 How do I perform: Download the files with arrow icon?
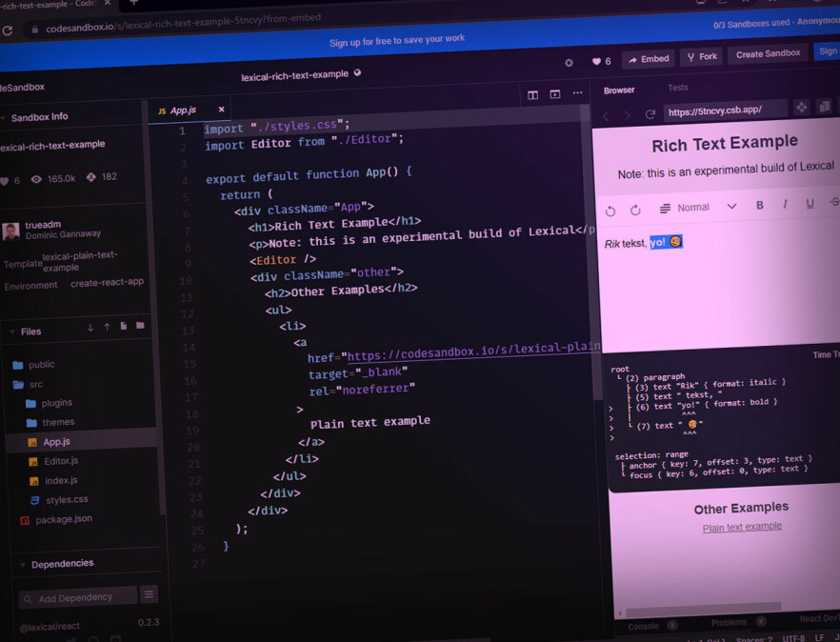coord(90,328)
